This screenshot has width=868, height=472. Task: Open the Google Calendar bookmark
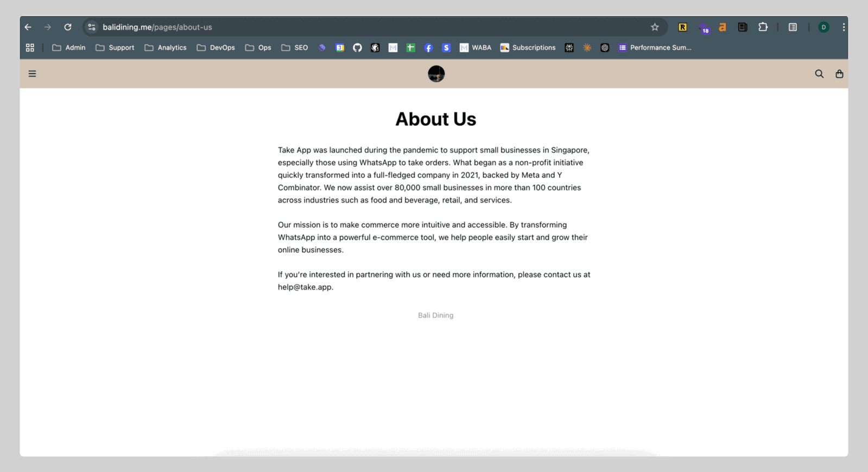pos(340,48)
